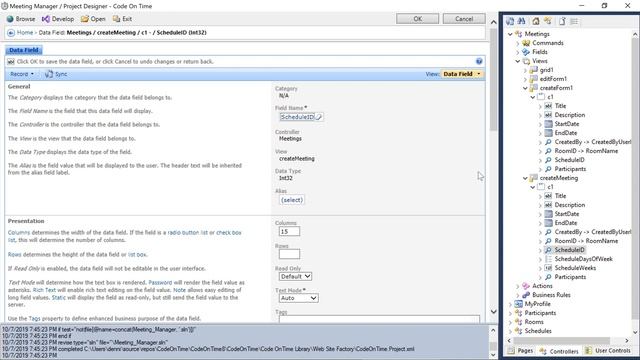
Task: Click the main panel vertical scrollbar down arrow
Action: click(x=493, y=312)
